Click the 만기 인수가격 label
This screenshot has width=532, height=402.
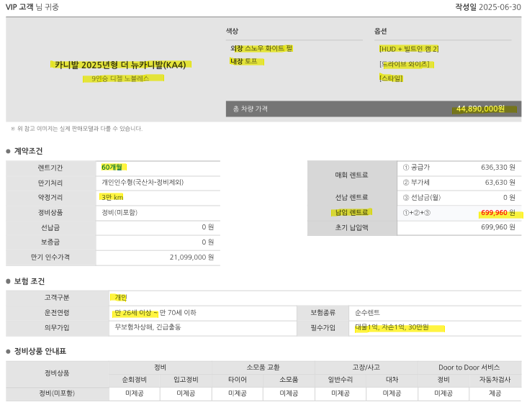50,257
